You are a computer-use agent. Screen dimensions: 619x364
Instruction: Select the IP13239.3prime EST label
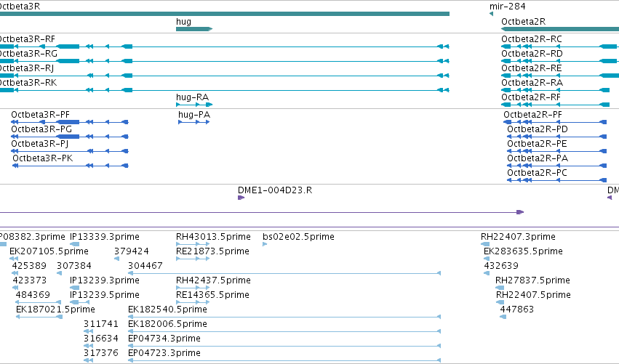click(105, 280)
